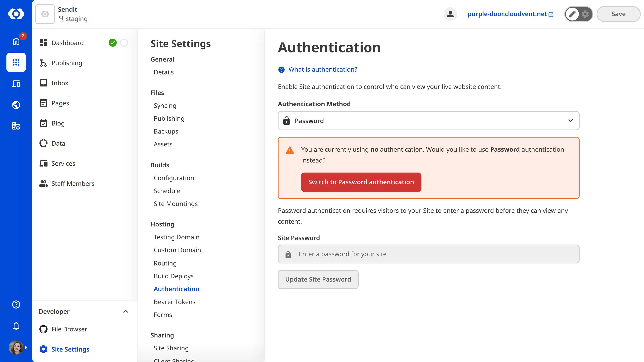Open Site Mountings settings
The width and height of the screenshot is (644, 362).
coord(175,204)
